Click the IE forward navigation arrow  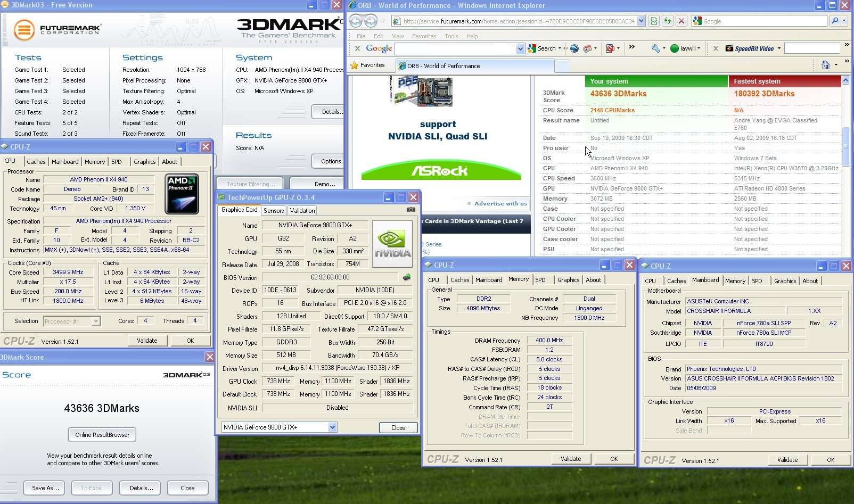point(371,21)
